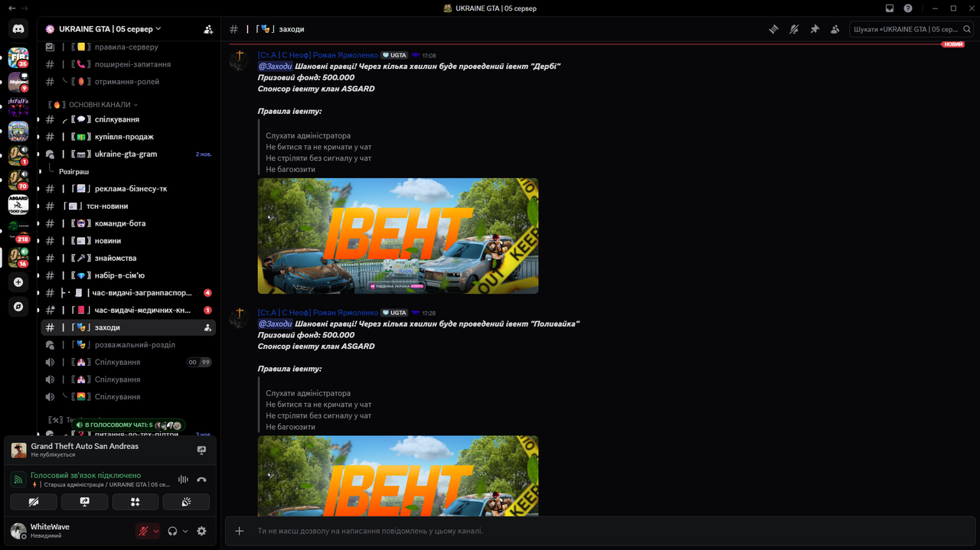This screenshot has height=550, width=980.
Task: Attach file plus icon in message bar
Action: [x=240, y=531]
